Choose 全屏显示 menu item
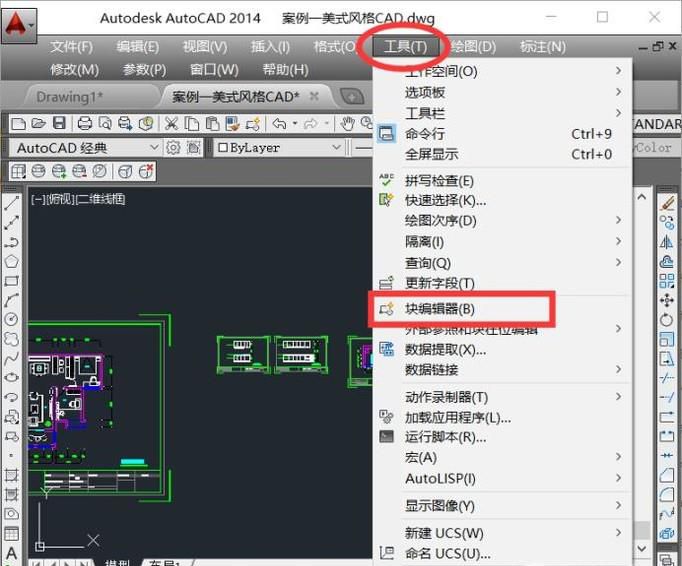The image size is (682, 566). tap(502, 154)
